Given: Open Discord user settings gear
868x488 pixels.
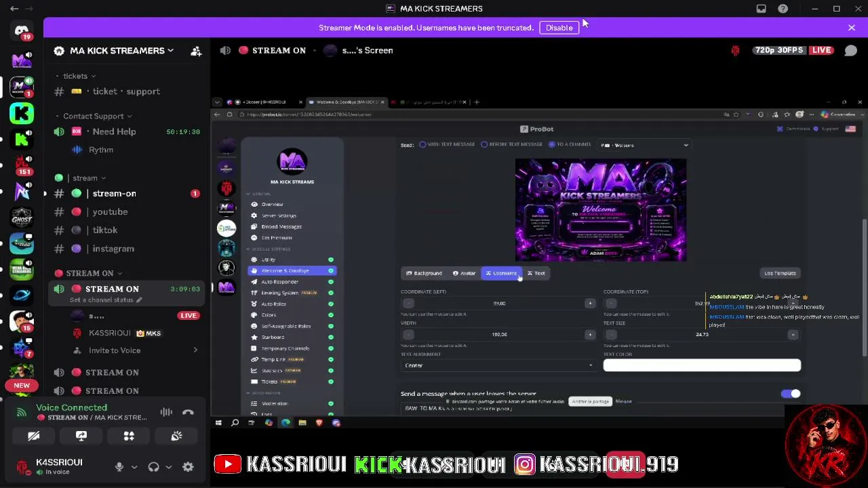Looking at the screenshot, I should [x=188, y=466].
